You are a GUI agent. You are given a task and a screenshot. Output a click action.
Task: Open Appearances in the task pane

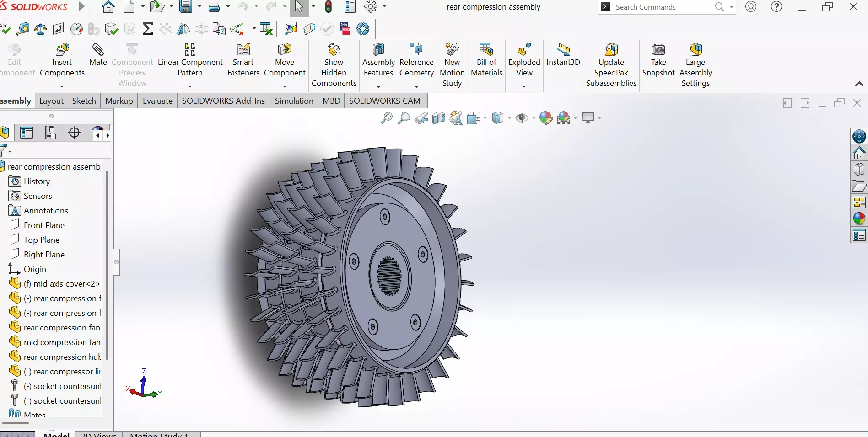[x=859, y=218]
